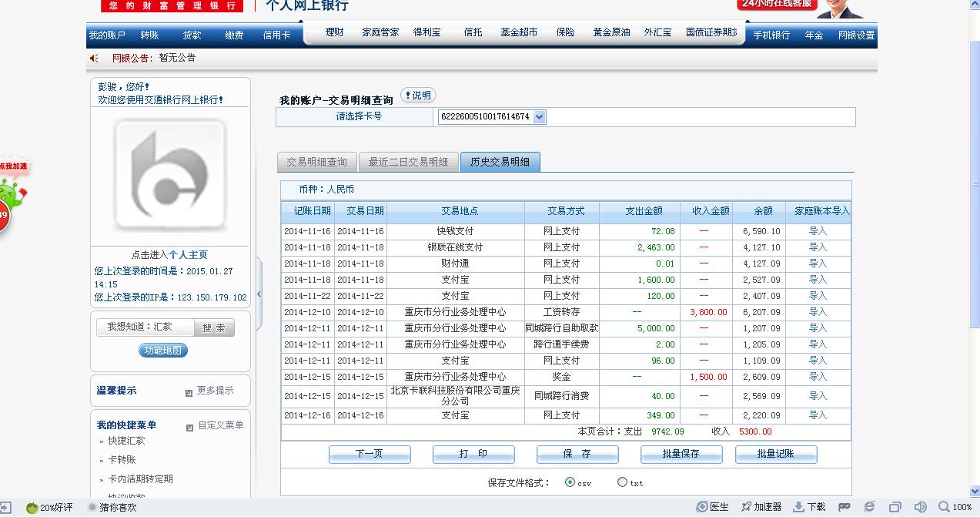The height and width of the screenshot is (517, 980).
Task: Click the 说明 help icon button
Action: click(x=418, y=96)
